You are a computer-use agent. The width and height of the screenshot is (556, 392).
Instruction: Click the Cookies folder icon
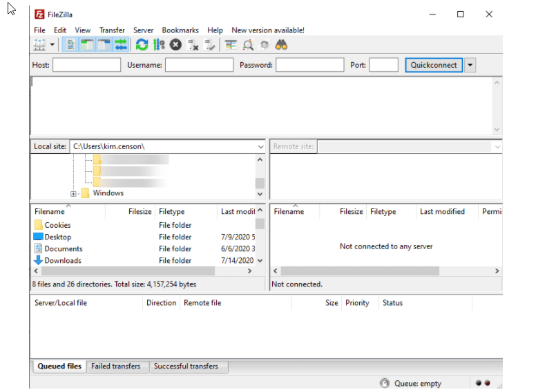(x=38, y=225)
